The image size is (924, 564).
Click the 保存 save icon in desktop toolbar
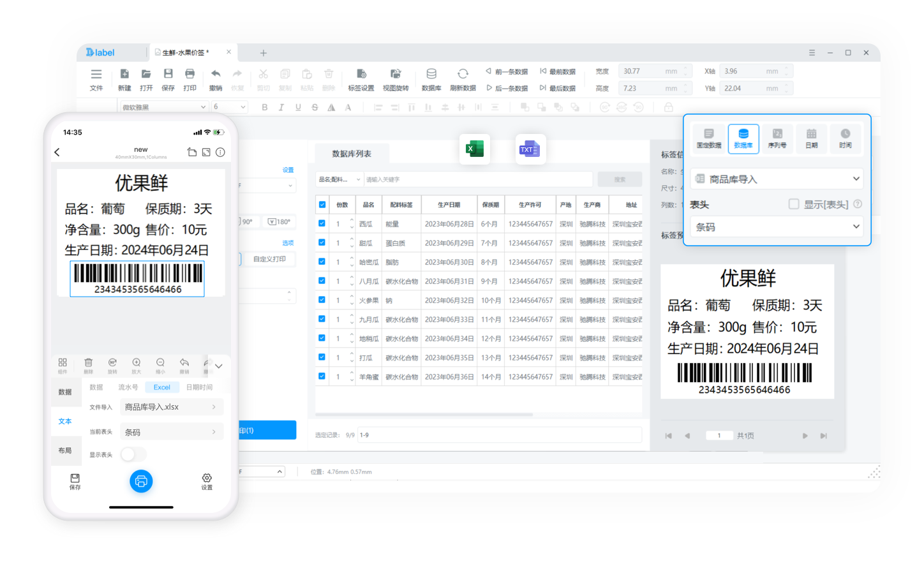(168, 74)
